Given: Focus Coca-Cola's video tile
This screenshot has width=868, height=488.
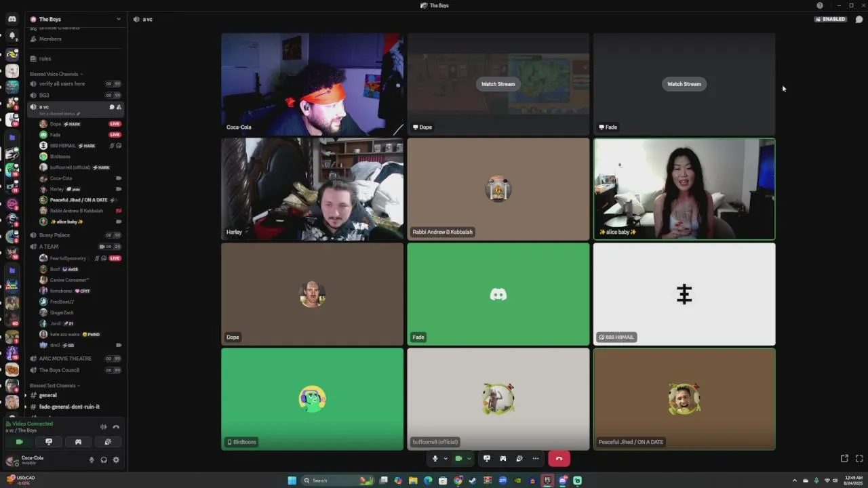Looking at the screenshot, I should click(x=313, y=84).
